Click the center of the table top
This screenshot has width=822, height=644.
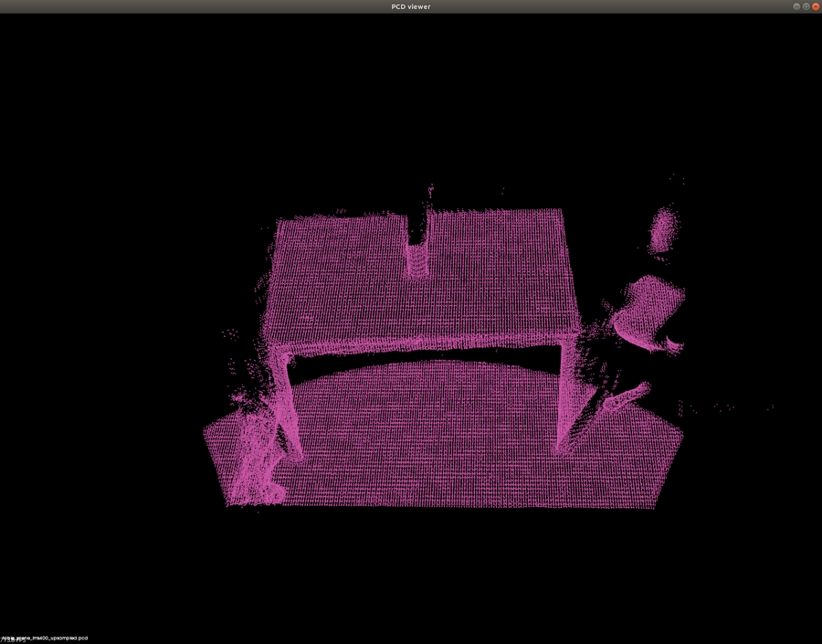(x=420, y=283)
